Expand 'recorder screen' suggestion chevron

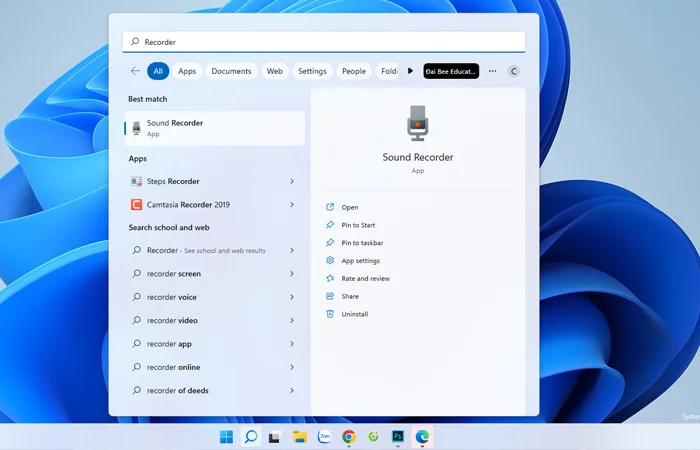[x=292, y=274]
